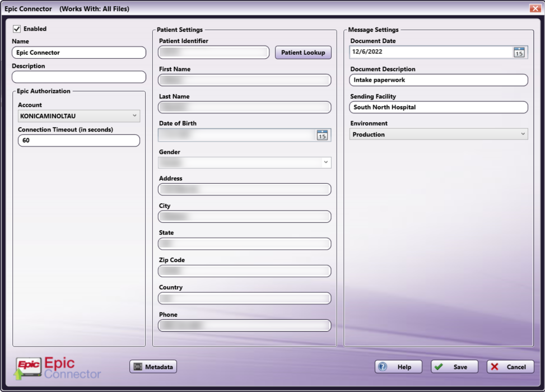
Task: Click the First Name field
Action: pos(245,80)
